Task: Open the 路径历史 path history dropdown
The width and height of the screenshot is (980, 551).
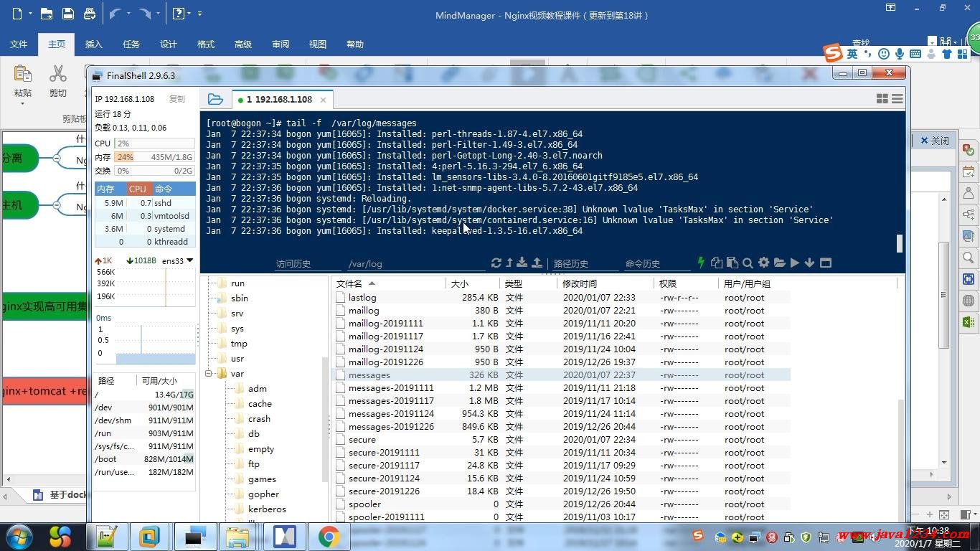Action: pos(585,263)
